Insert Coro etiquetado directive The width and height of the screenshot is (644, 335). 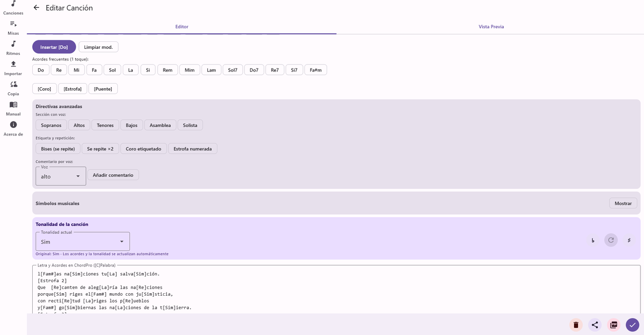143,149
